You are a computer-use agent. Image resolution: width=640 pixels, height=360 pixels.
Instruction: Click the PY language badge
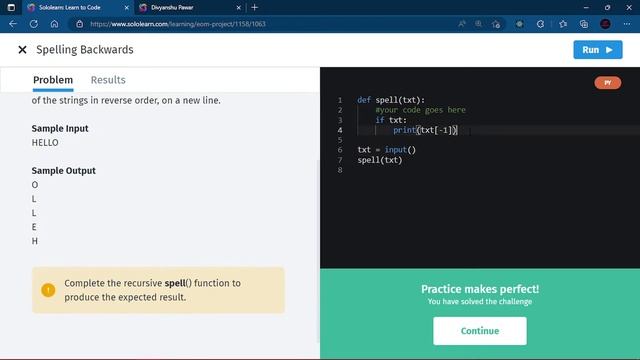pos(608,83)
